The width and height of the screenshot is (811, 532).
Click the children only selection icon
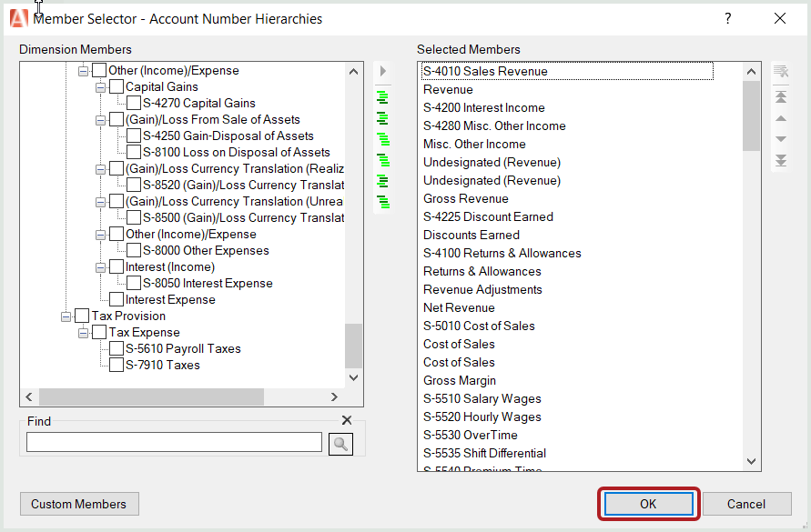coord(382,118)
